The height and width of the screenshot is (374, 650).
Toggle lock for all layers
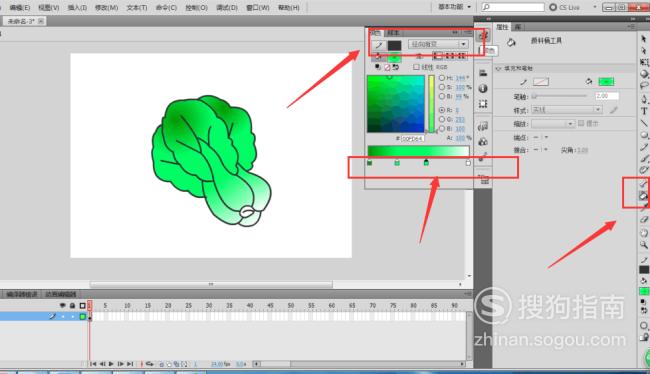pos(73,306)
